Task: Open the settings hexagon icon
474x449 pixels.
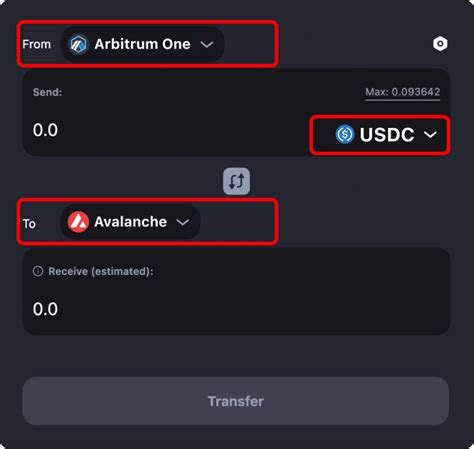Action: pyautogui.click(x=440, y=44)
